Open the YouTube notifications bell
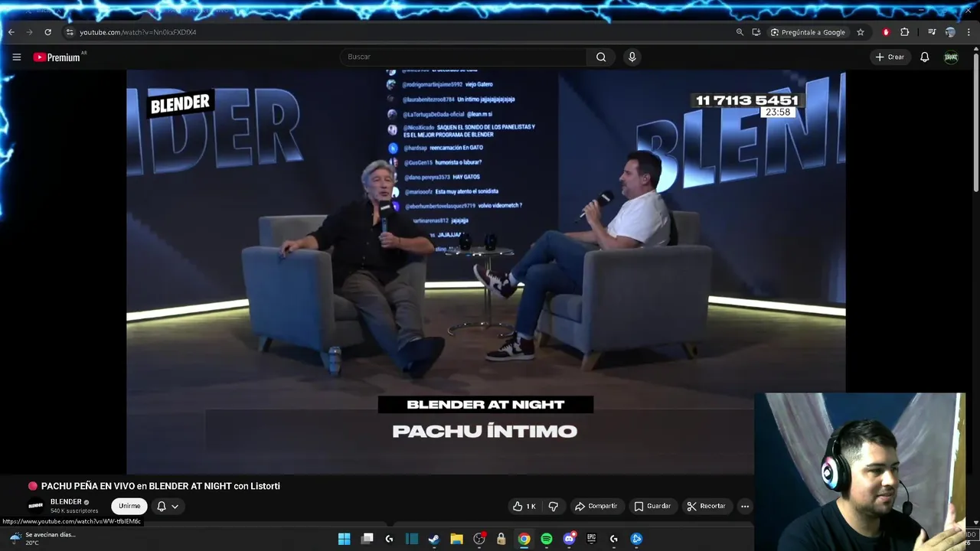This screenshot has width=980, height=551. pos(925,57)
